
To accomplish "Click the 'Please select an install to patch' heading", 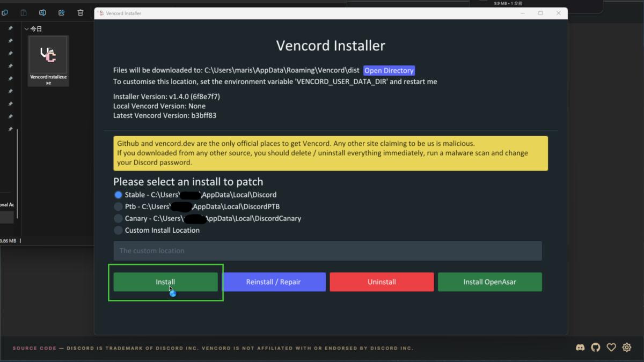I will [x=188, y=182].
